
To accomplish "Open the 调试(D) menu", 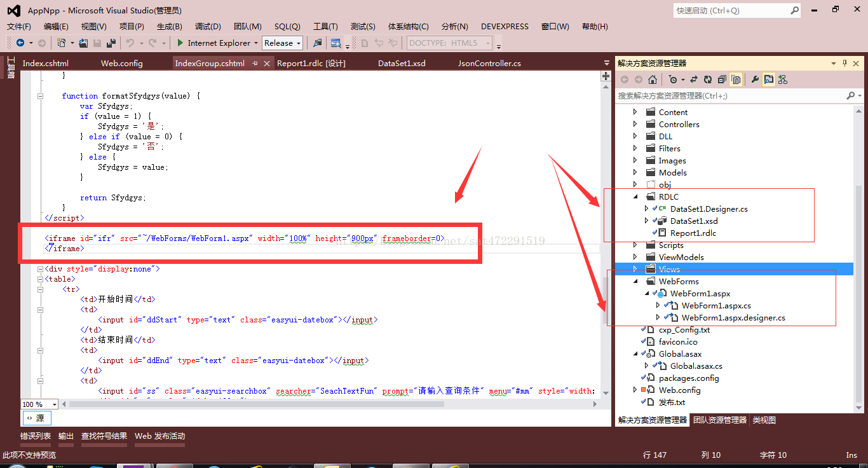I will 208,26.
